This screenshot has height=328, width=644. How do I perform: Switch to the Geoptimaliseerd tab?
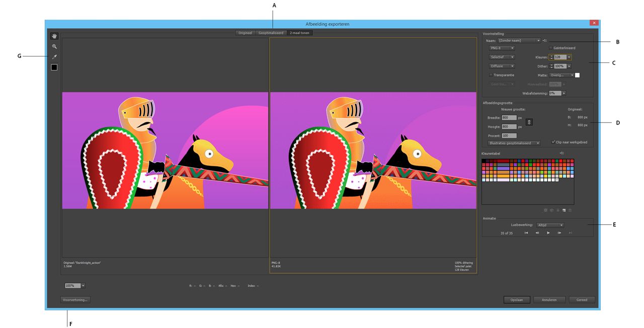[270, 33]
